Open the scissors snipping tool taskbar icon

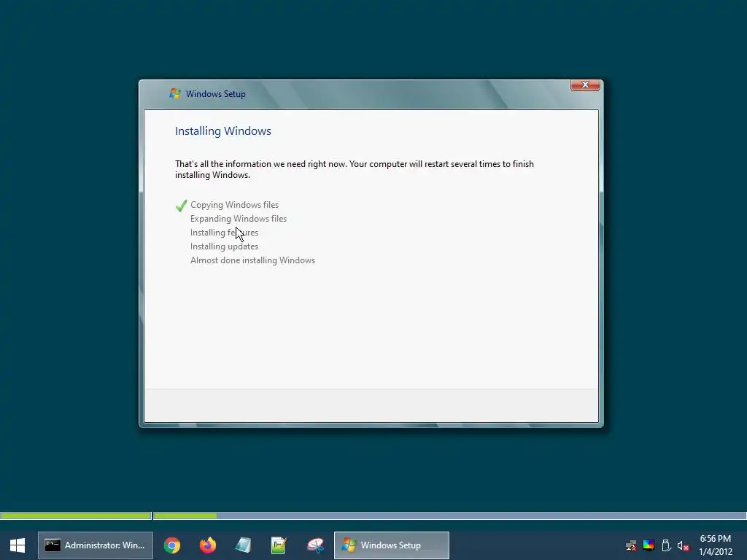[315, 545]
